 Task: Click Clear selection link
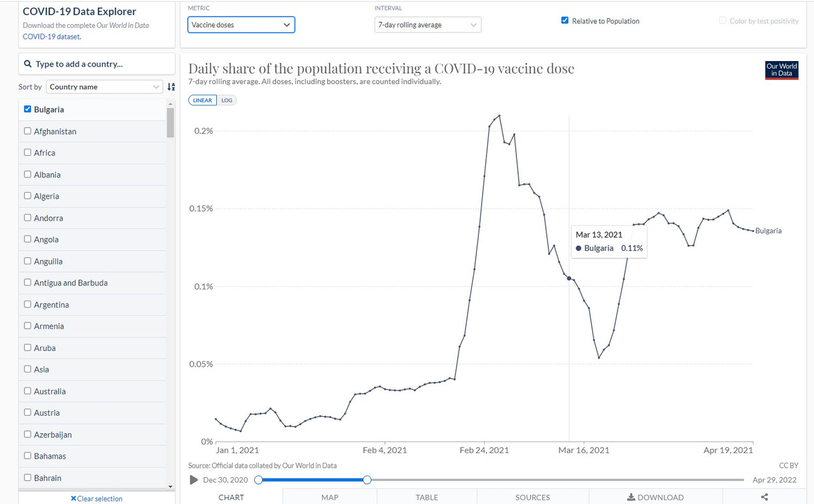97,499
